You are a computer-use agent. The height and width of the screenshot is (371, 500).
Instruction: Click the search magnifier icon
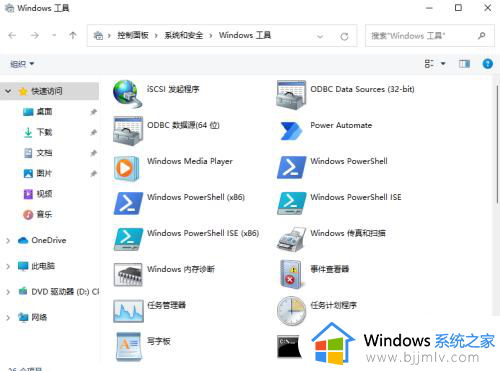tap(482, 35)
